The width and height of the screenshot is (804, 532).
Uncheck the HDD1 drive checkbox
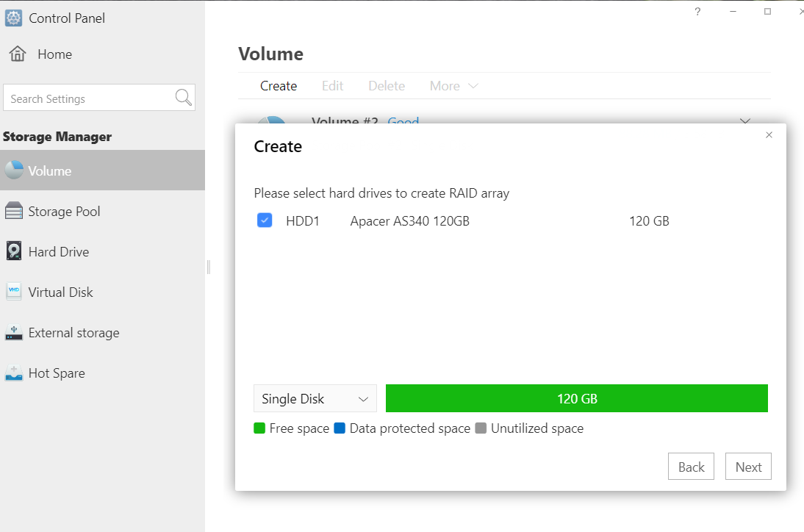coord(265,220)
